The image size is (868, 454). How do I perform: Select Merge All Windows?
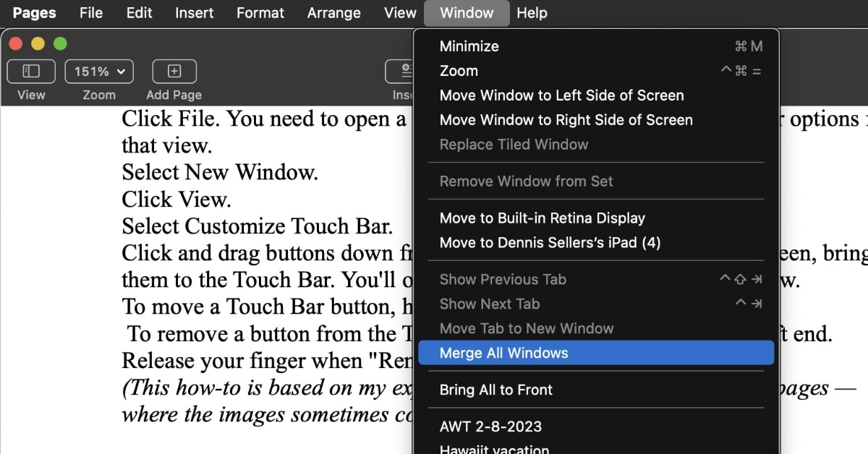(504, 354)
